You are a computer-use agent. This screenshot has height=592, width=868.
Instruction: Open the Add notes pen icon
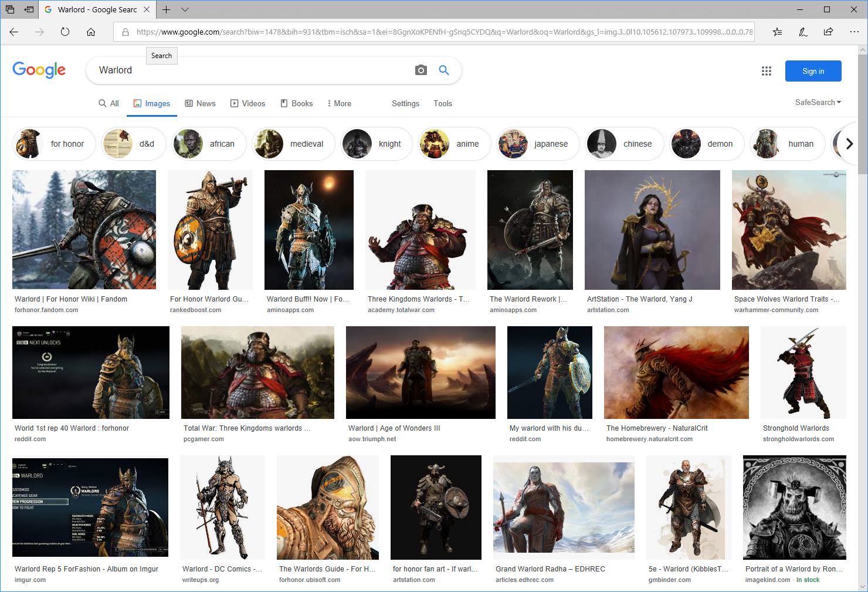pyautogui.click(x=803, y=32)
